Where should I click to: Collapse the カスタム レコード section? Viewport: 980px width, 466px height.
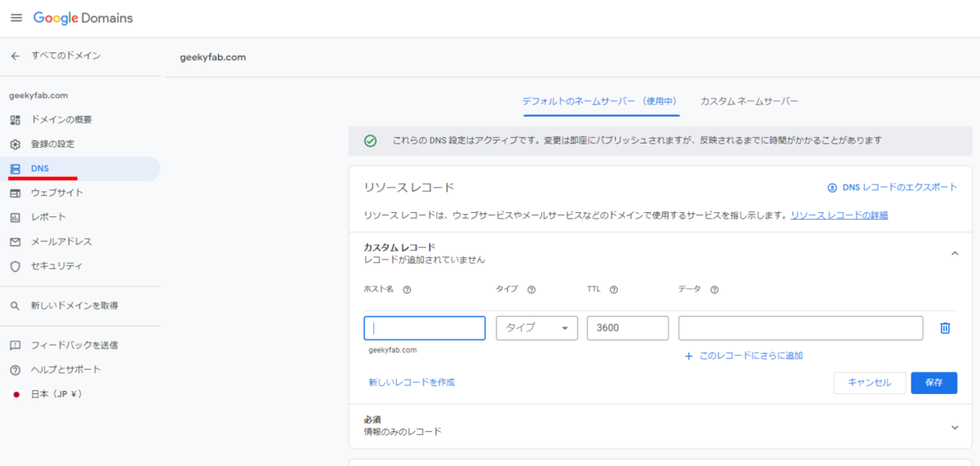pyautogui.click(x=955, y=254)
